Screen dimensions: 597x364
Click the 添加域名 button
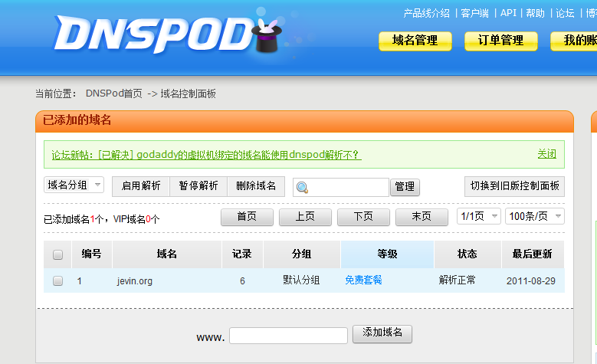coord(382,333)
